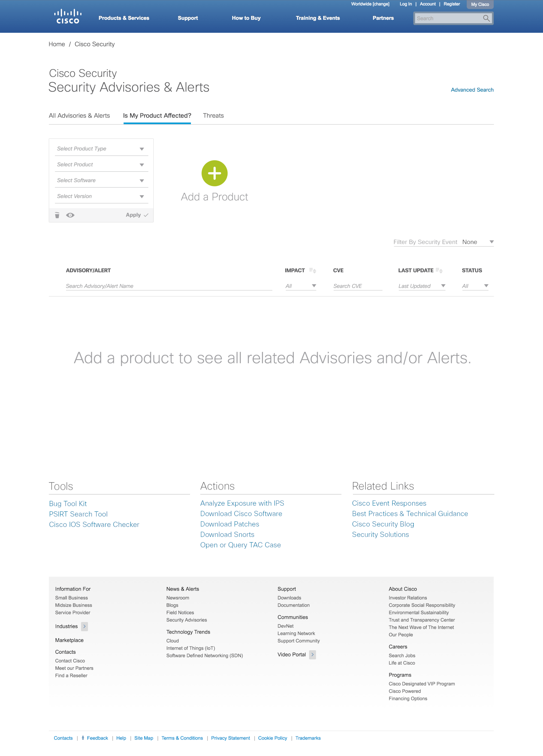Click the magnifier search icon in header
543x756 pixels.
[x=487, y=18]
